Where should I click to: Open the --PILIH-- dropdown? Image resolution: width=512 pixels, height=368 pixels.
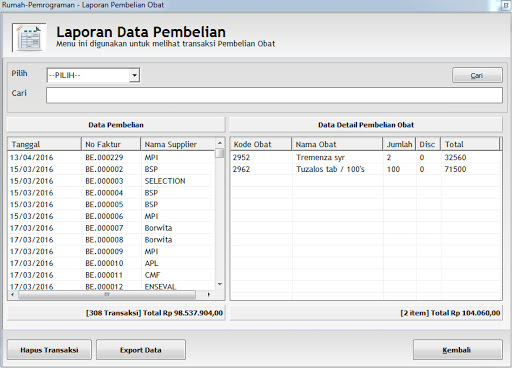134,75
